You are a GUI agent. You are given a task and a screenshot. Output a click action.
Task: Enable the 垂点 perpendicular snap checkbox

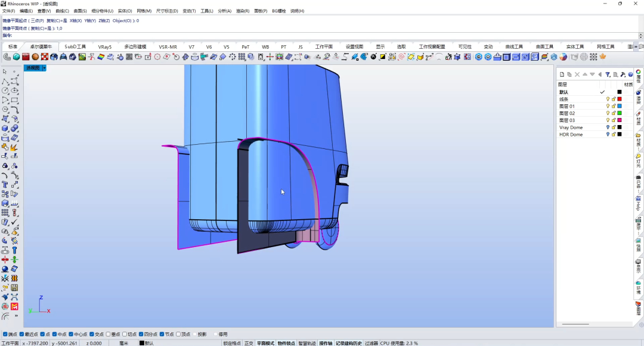tap(109, 334)
